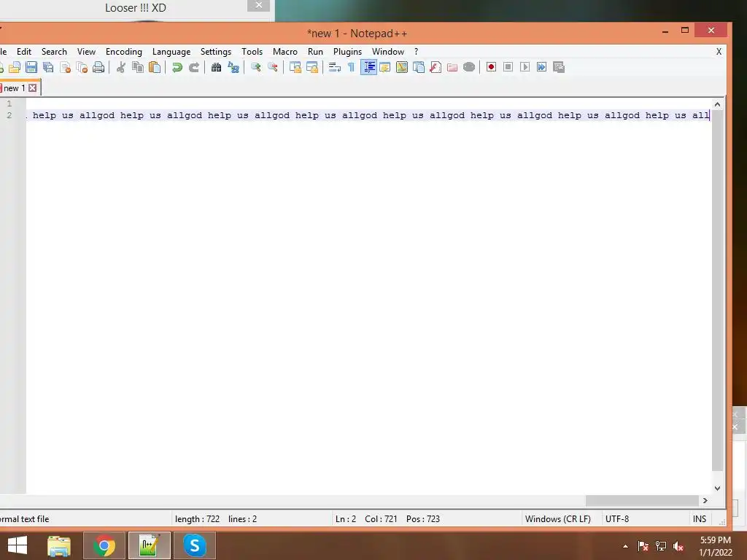Undo the last edit
Viewport: 747px width, 560px height.
point(177,67)
